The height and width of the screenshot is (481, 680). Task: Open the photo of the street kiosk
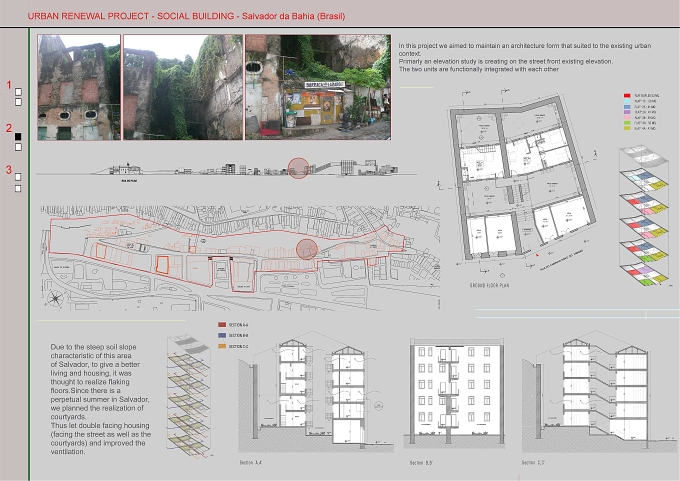click(x=318, y=87)
